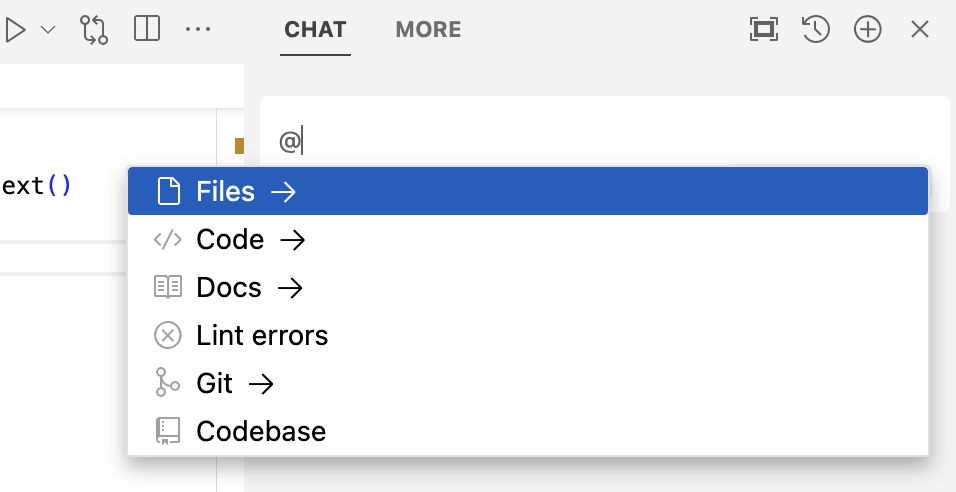Select Code from the mention menu
This screenshot has height=492, width=956.
point(230,240)
